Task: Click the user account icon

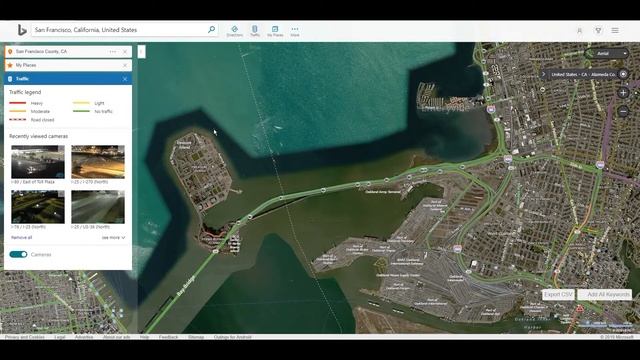Action: [580, 31]
